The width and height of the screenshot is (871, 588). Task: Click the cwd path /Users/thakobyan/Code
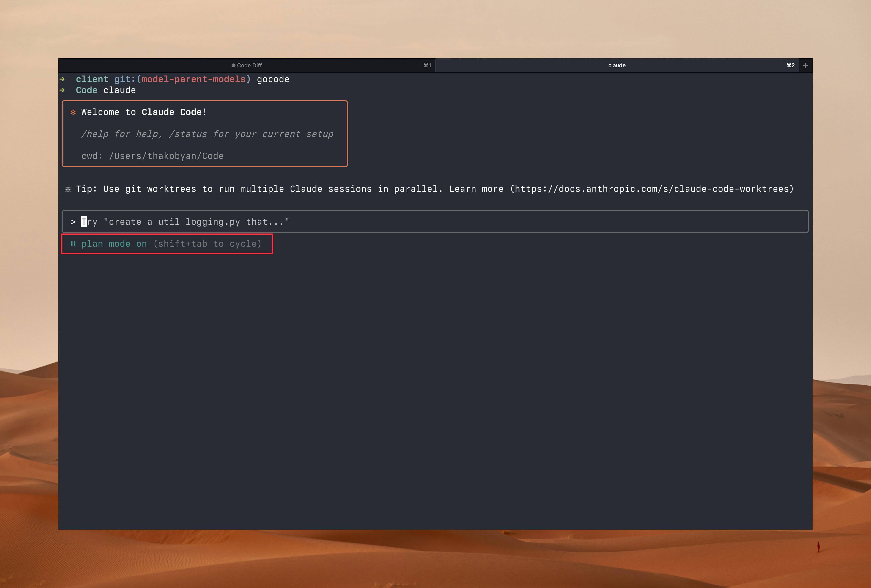click(166, 156)
